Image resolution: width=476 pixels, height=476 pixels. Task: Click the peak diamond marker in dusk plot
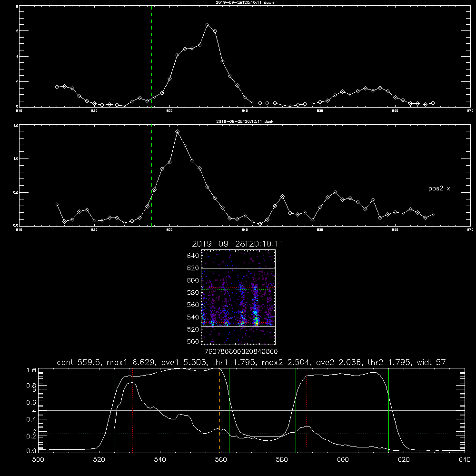click(x=177, y=132)
